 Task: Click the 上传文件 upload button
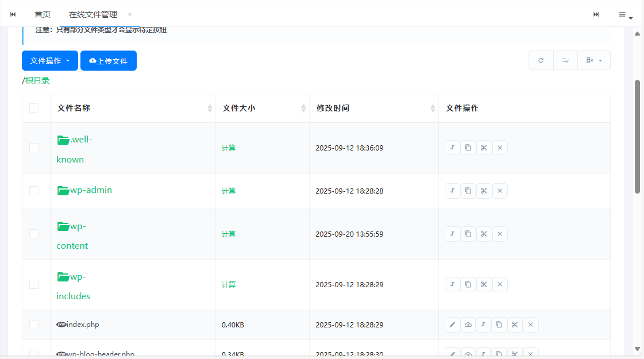[x=109, y=61]
